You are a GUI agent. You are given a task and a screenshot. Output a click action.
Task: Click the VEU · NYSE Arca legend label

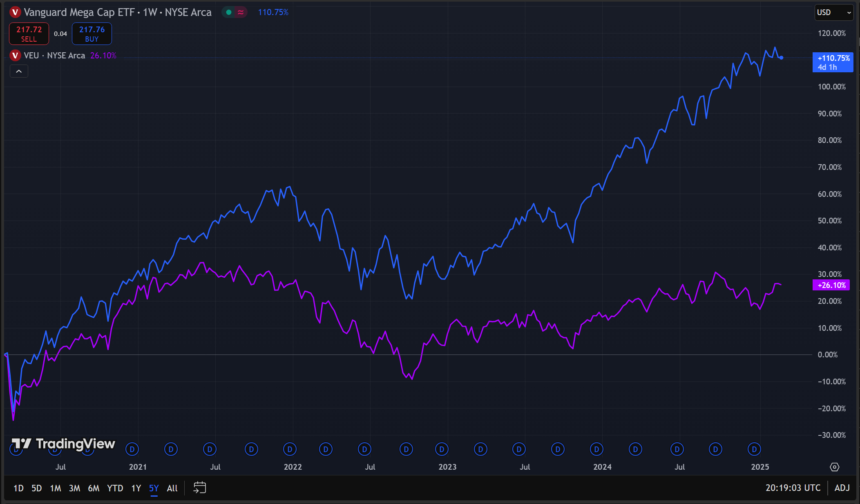54,56
